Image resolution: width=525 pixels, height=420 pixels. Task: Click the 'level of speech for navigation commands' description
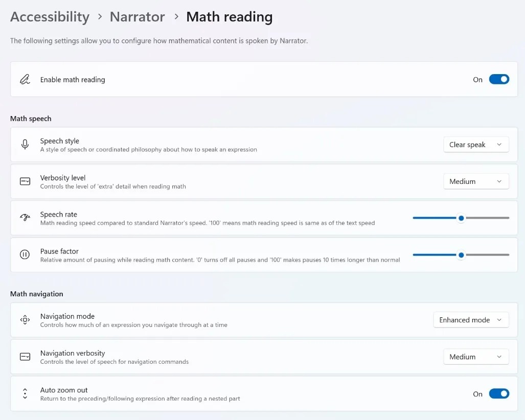[114, 361]
